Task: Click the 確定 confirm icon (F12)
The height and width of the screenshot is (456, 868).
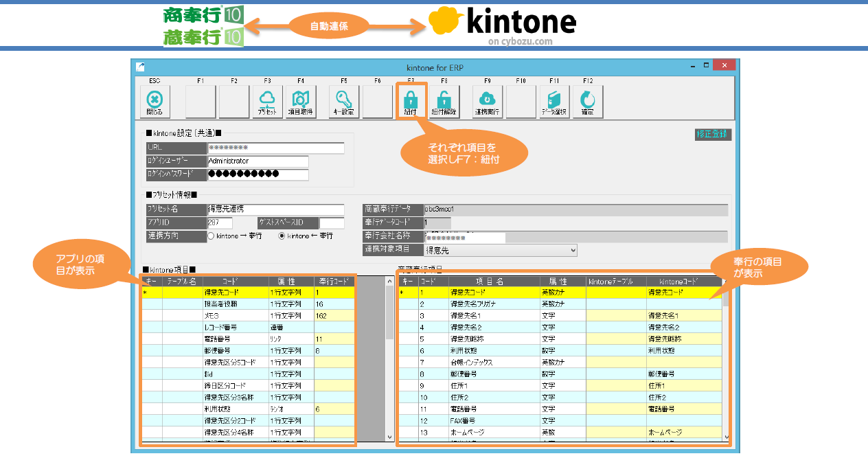Action: tap(588, 102)
